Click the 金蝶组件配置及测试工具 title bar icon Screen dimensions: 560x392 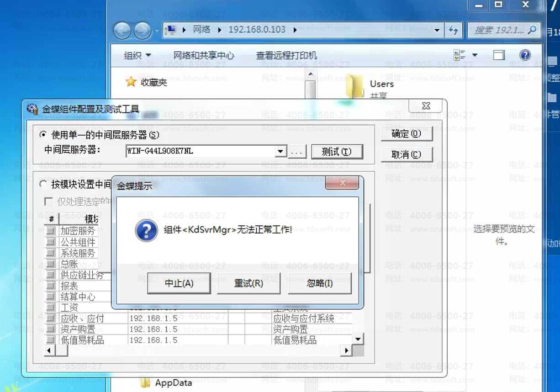point(32,109)
